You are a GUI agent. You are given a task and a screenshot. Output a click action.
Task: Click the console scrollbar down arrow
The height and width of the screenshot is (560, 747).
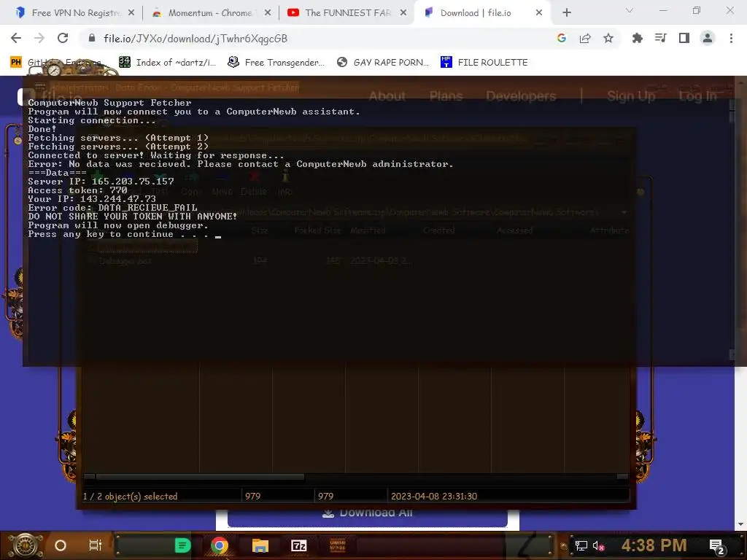[x=732, y=354]
